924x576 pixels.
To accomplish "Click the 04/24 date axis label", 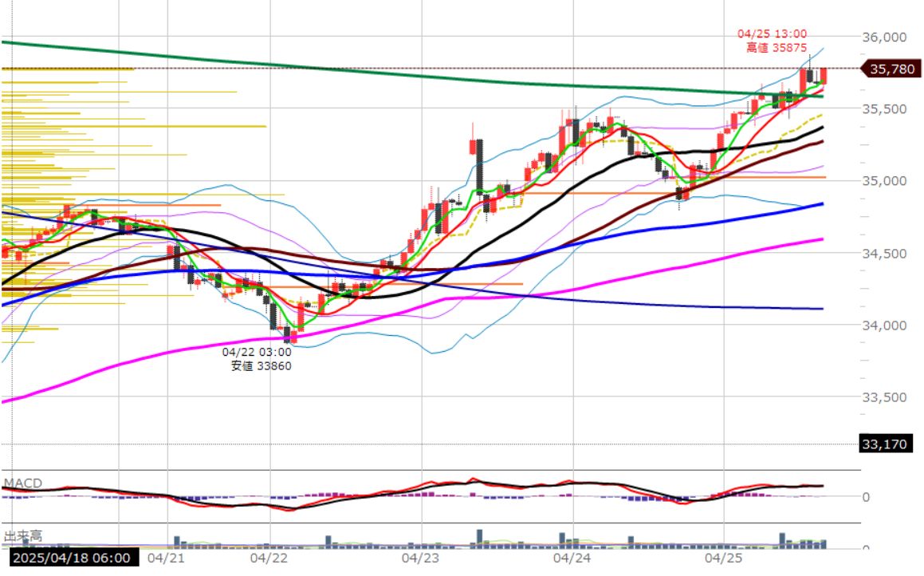I will [572, 558].
